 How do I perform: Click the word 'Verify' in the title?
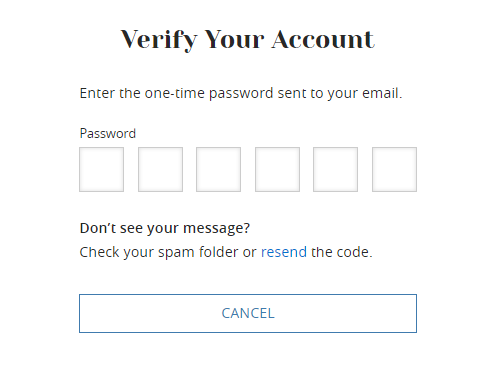tap(159, 40)
